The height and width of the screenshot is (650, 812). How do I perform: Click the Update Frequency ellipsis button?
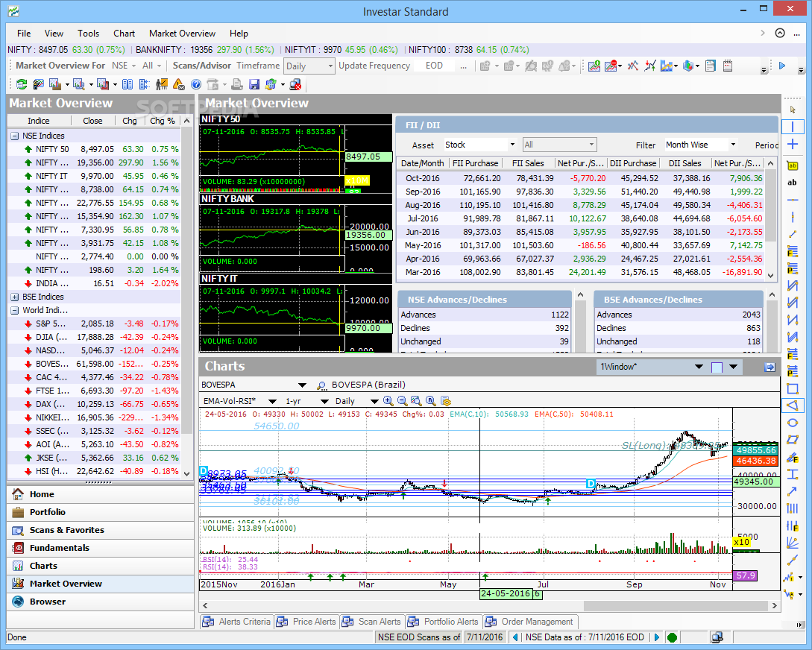click(463, 66)
